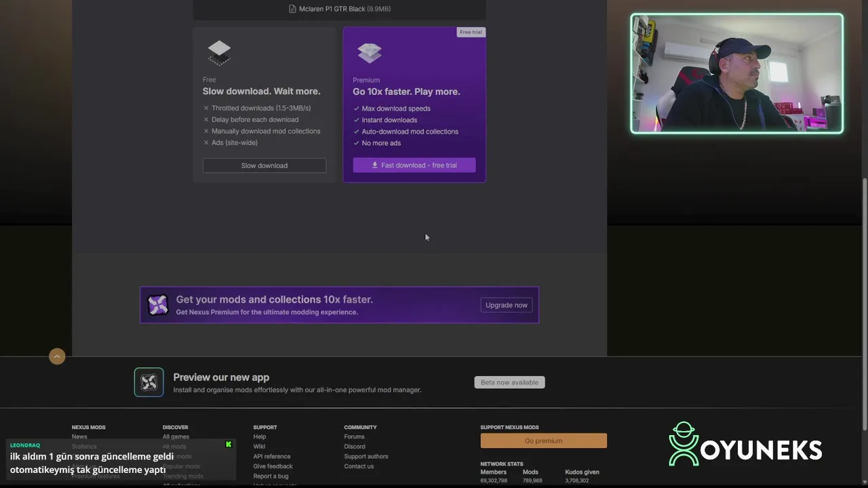Click the Slow download. Wait more. heading
This screenshot has width=868, height=488.
point(261,91)
